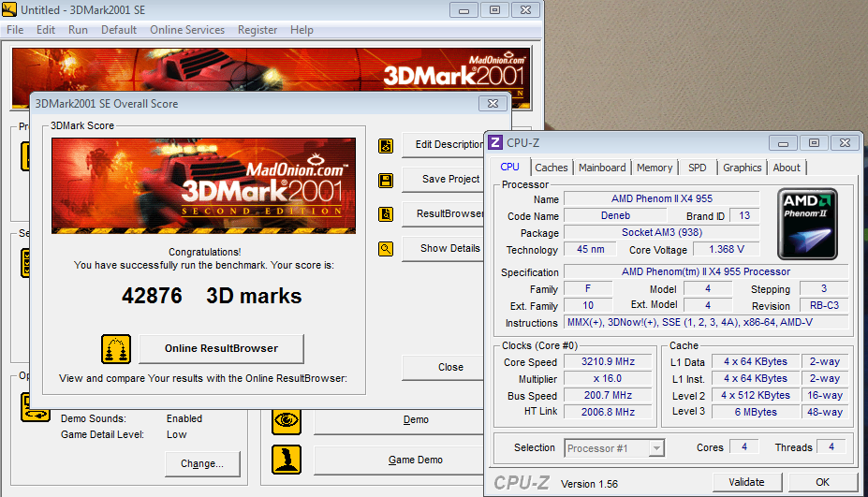The height and width of the screenshot is (497, 868).
Task: Click the Save Project floppy icon
Action: [x=386, y=181]
